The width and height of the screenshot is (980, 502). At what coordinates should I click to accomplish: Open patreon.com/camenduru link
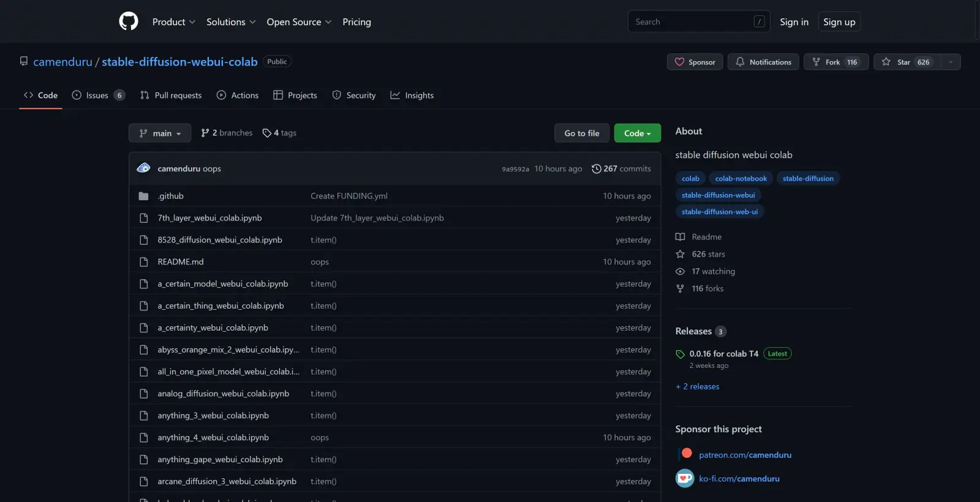pos(745,455)
